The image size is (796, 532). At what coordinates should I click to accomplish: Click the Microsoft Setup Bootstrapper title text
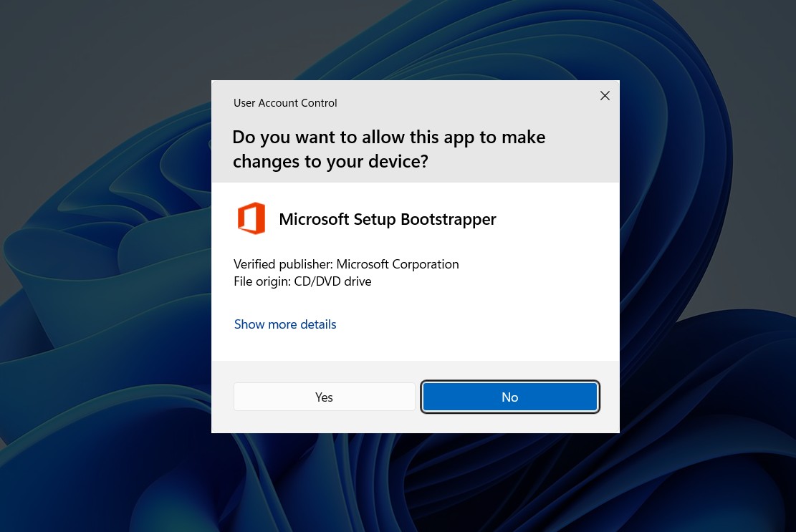click(388, 218)
